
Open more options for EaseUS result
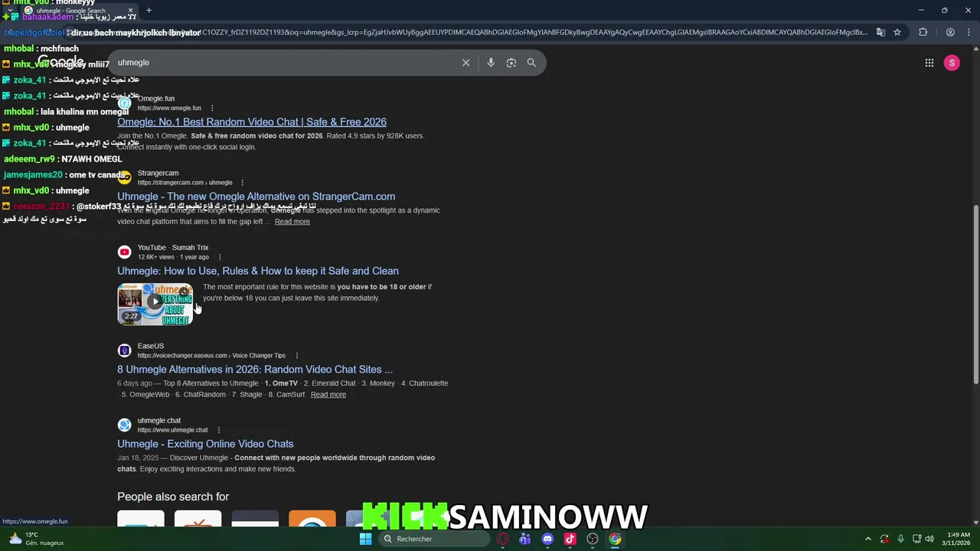tap(296, 355)
